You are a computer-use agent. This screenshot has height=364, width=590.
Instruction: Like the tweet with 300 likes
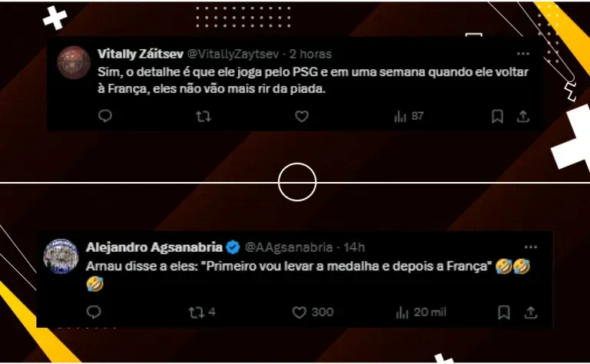tap(313, 312)
